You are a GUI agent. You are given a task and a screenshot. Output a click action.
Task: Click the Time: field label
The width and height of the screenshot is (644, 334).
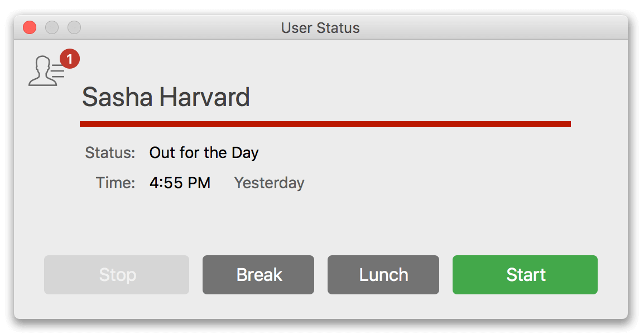coord(116,183)
